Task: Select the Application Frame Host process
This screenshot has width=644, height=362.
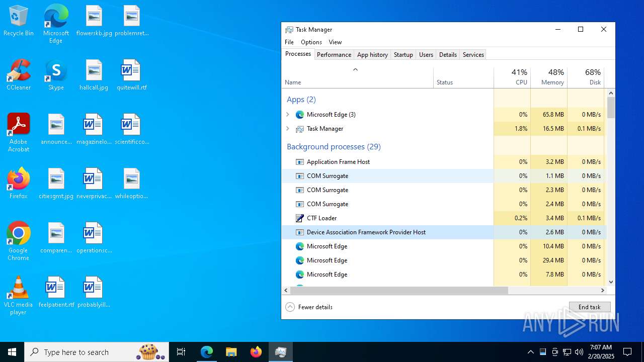Action: pos(444,162)
